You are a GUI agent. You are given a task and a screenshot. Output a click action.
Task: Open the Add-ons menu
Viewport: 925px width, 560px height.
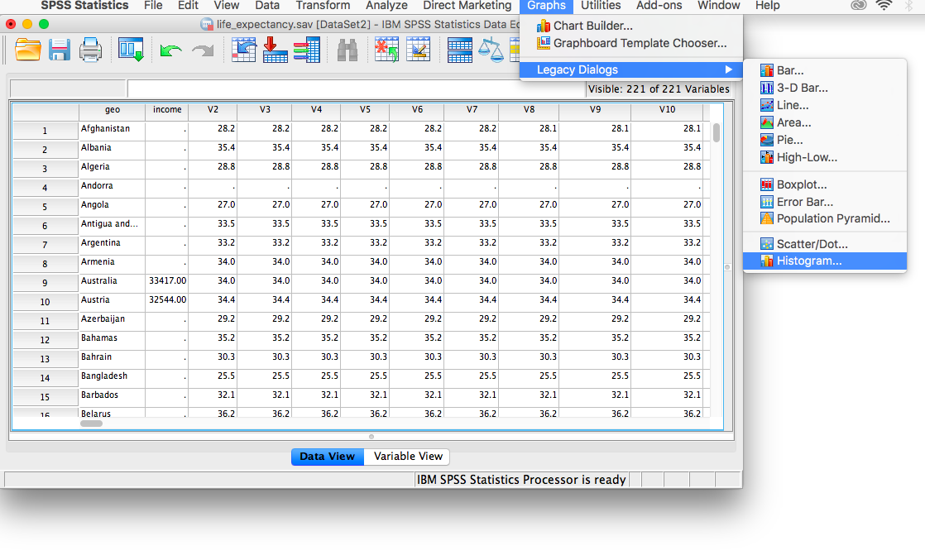[659, 6]
